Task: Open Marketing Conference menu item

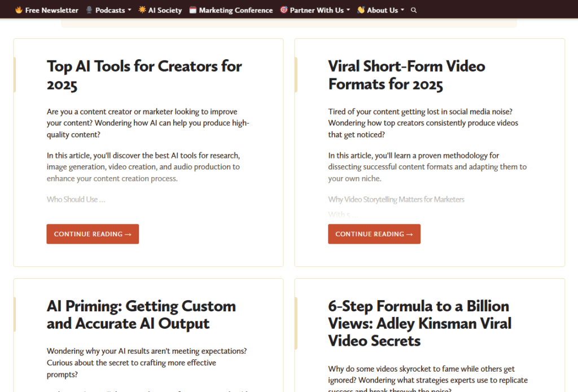Action: point(231,10)
